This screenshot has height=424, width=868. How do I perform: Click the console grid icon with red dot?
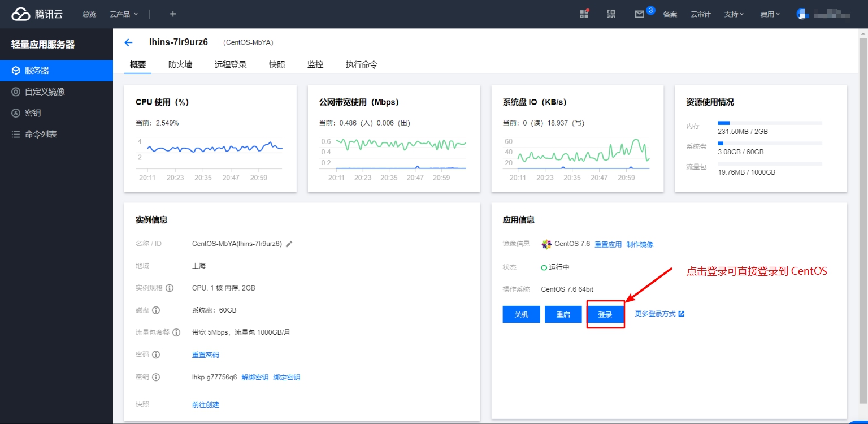pyautogui.click(x=584, y=14)
